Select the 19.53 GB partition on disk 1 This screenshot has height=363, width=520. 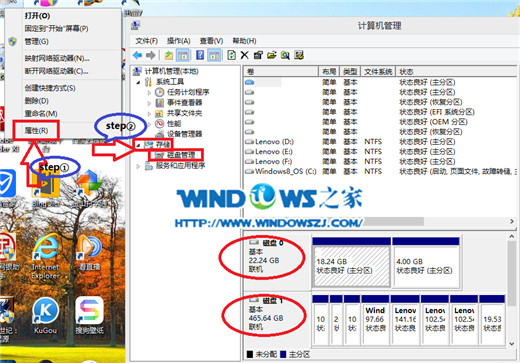click(x=492, y=320)
